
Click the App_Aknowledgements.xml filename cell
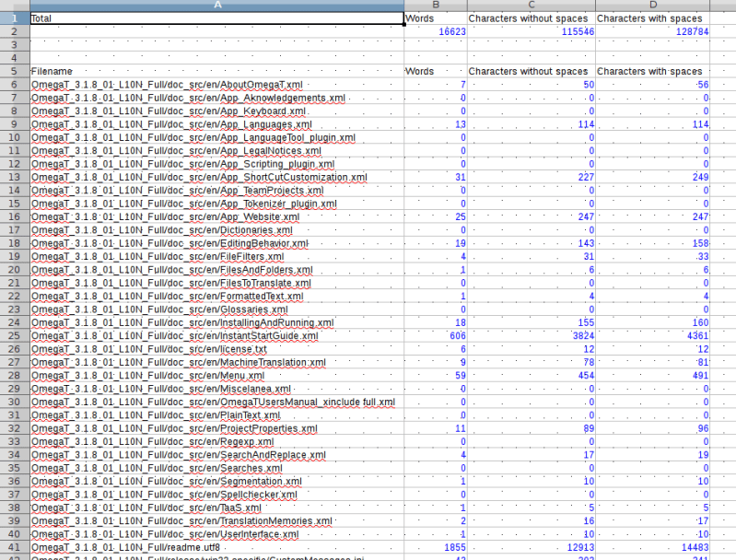click(216, 98)
